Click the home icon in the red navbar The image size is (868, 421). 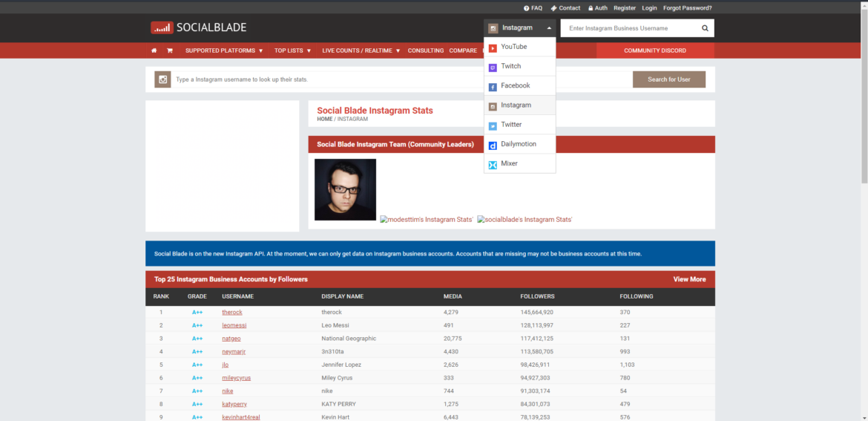tap(154, 50)
